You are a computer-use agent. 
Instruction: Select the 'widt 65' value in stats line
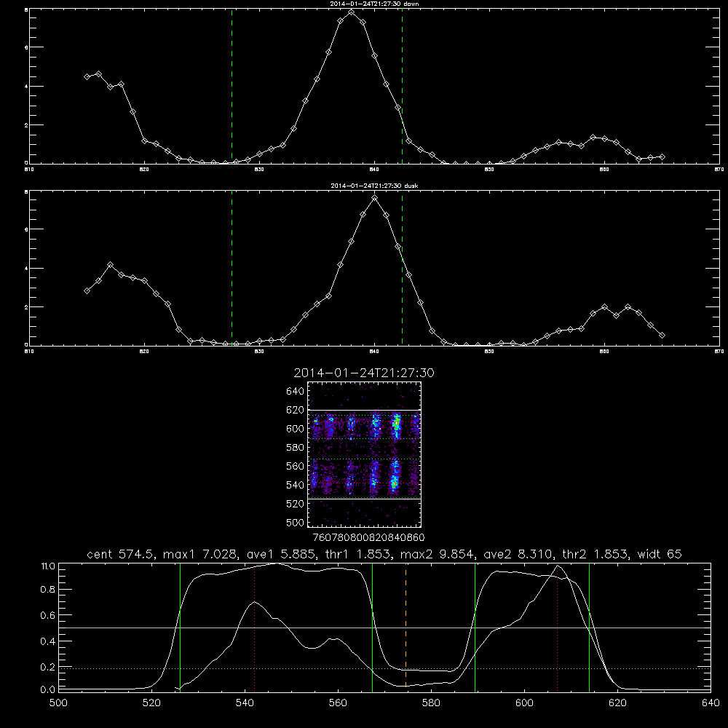pyautogui.click(x=660, y=554)
